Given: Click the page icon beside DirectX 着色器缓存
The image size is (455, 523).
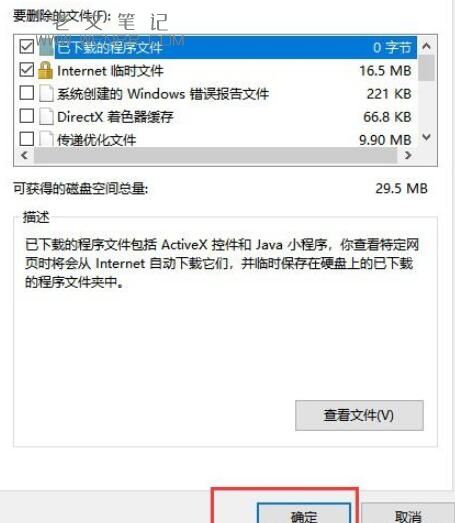Looking at the screenshot, I should pos(46,117).
